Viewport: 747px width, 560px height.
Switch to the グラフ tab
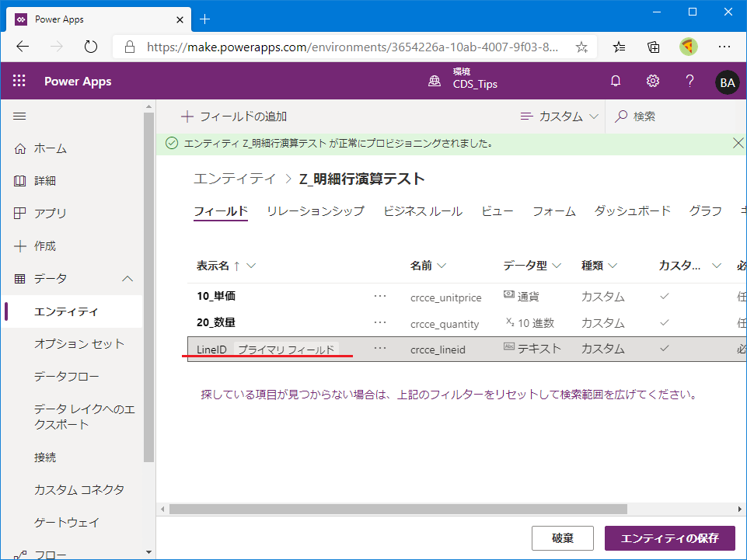point(706,211)
